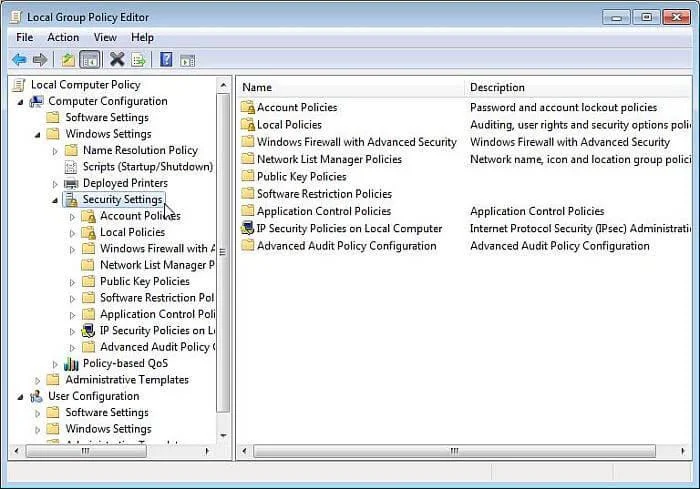Click the Up one level folder icon
Viewport: 700px width, 489px height.
pos(68,59)
